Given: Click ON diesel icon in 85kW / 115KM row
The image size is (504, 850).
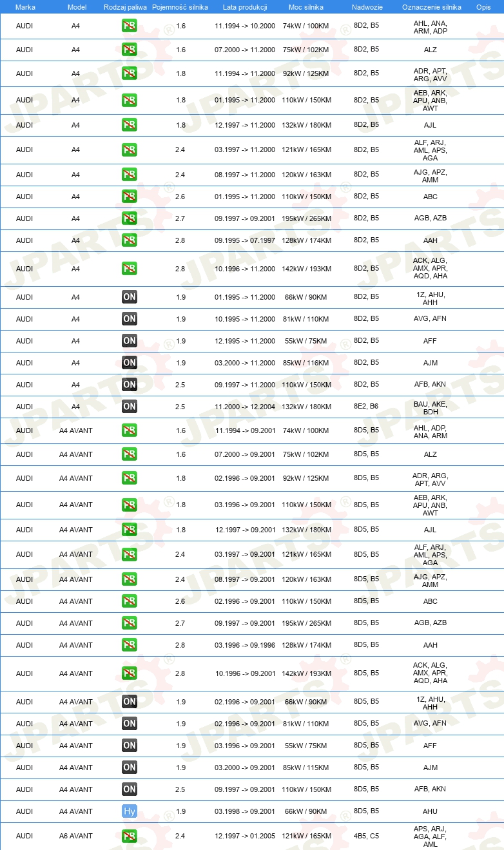Looking at the screenshot, I should pos(130,768).
